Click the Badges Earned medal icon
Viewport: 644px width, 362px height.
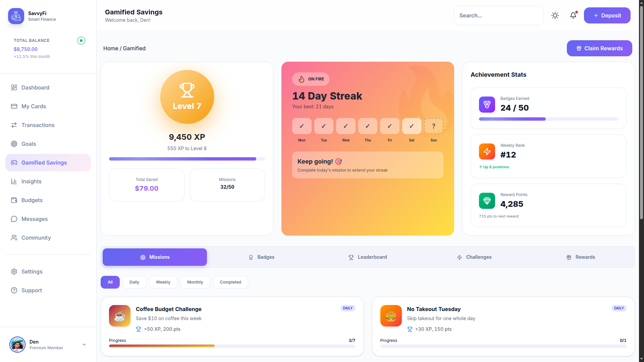pyautogui.click(x=487, y=105)
